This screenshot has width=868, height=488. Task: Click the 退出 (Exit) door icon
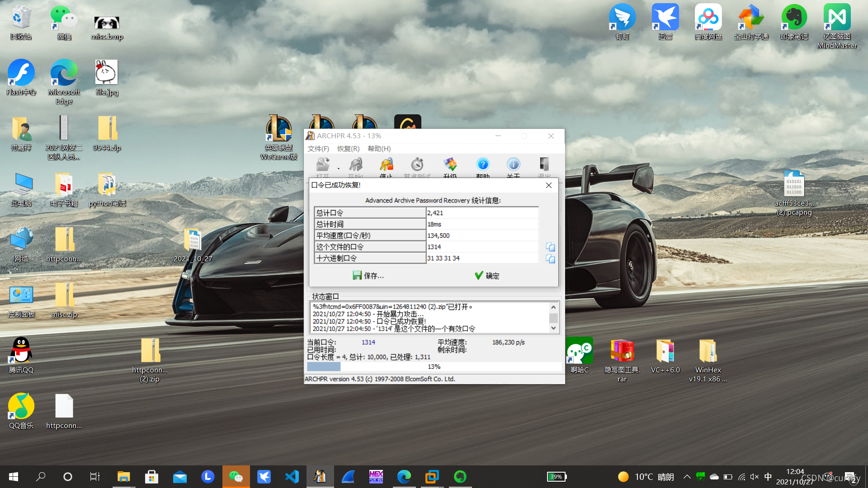click(x=544, y=165)
